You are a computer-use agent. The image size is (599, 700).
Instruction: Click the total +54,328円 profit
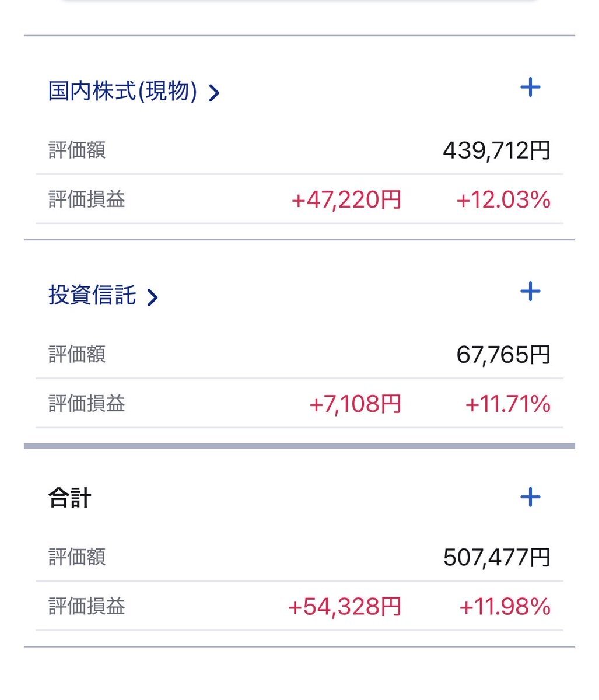coord(345,607)
